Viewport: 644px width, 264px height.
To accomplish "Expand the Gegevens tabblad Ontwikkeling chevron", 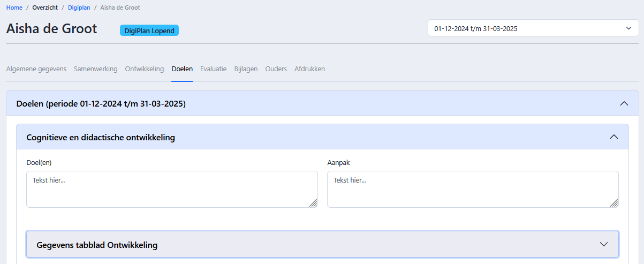I will (x=604, y=244).
